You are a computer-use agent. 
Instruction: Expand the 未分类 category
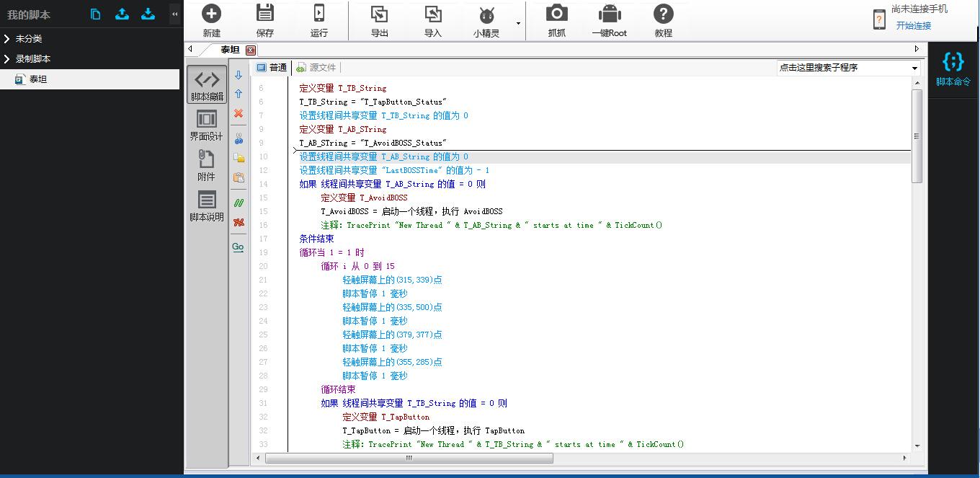pyautogui.click(x=6, y=39)
